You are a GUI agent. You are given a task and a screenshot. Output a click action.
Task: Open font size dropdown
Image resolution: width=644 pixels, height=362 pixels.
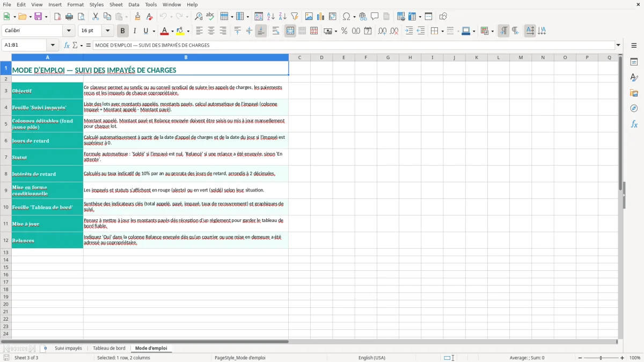tap(107, 31)
